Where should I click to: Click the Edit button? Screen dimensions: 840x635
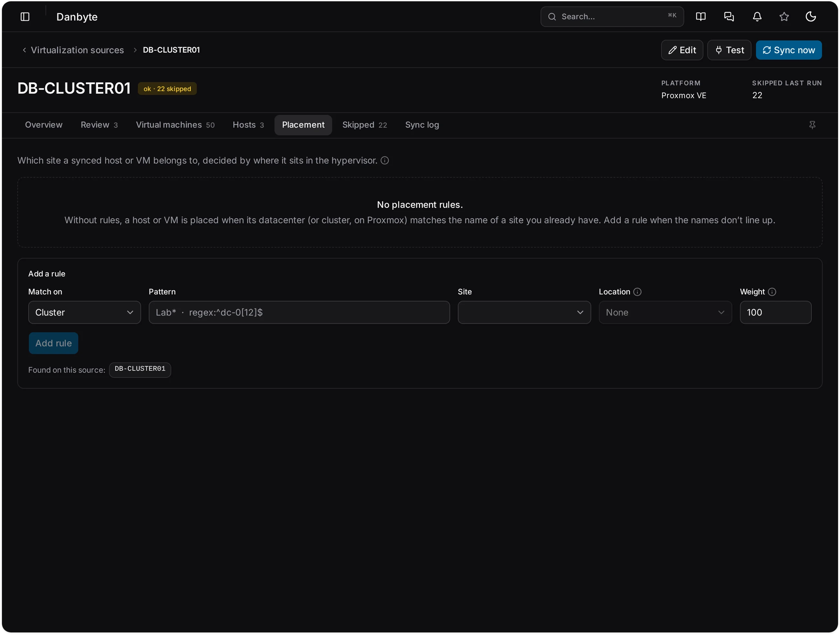(x=682, y=50)
